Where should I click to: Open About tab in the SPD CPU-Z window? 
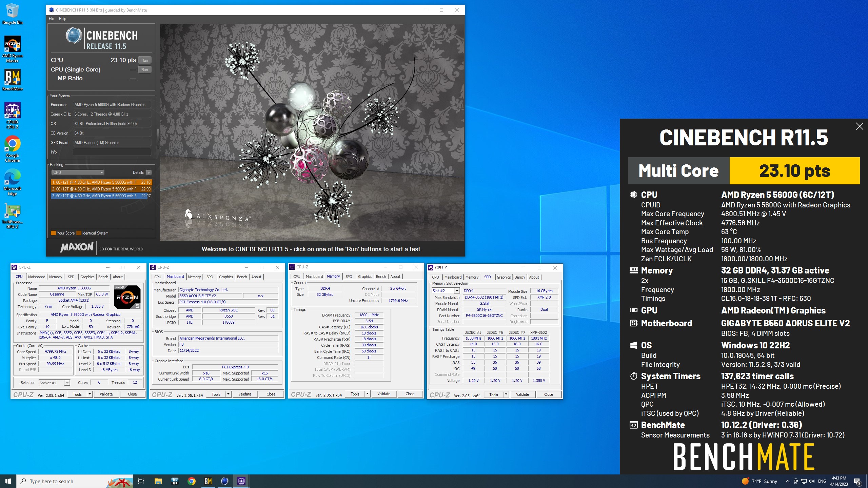534,277
